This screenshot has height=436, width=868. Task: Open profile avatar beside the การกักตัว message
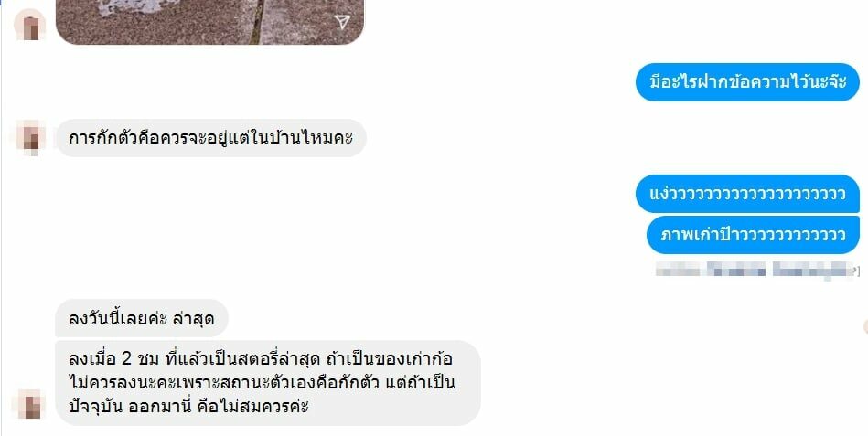click(x=30, y=137)
